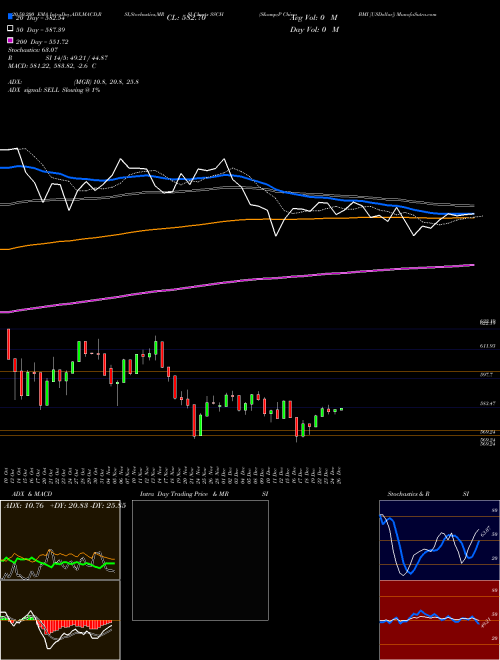
Task: Select the '200 Day - 551.72' legend text
Action: [x=43, y=42]
